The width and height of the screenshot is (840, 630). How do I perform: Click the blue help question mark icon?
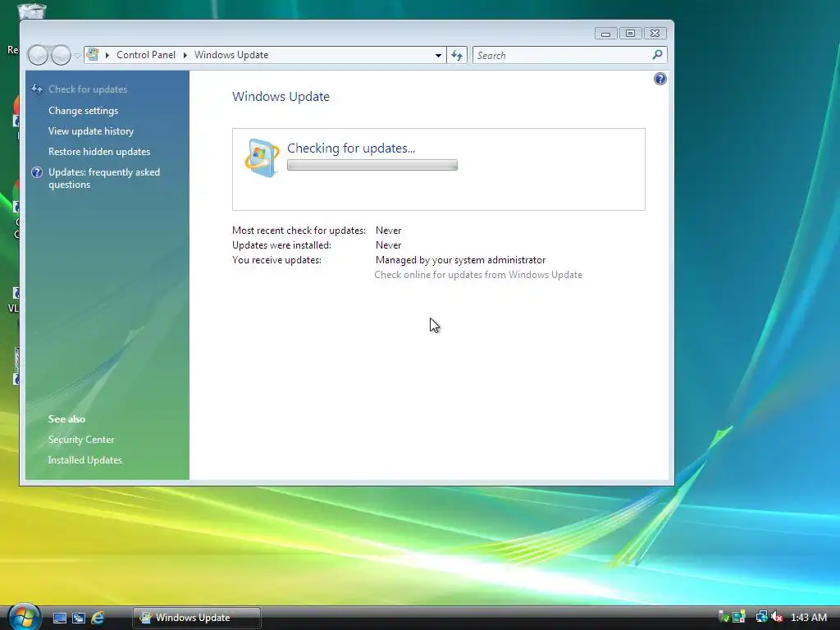click(660, 79)
